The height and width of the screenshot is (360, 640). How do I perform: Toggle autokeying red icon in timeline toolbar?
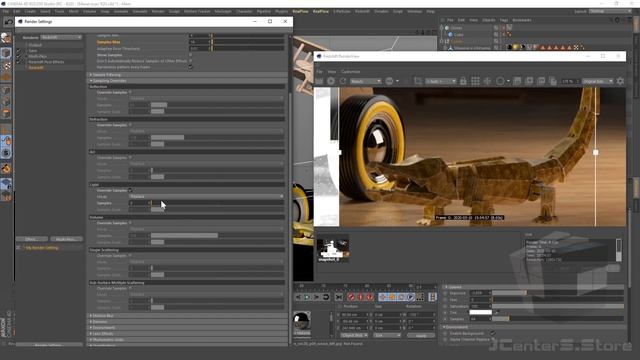pos(360,297)
